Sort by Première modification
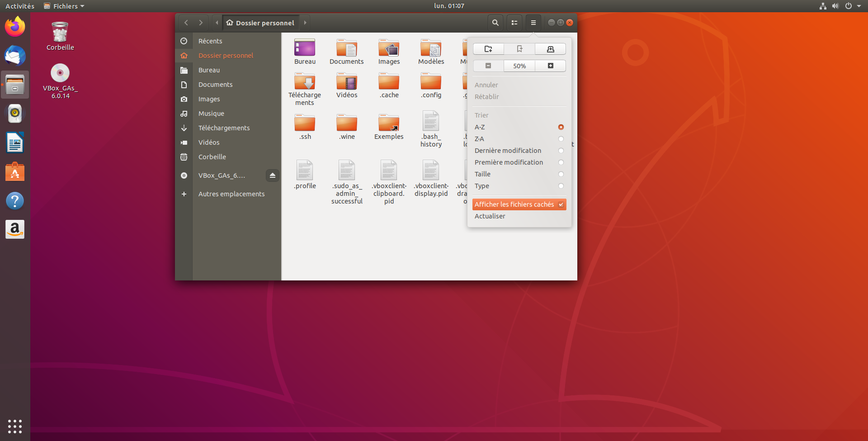This screenshot has height=441, width=868. (519, 162)
